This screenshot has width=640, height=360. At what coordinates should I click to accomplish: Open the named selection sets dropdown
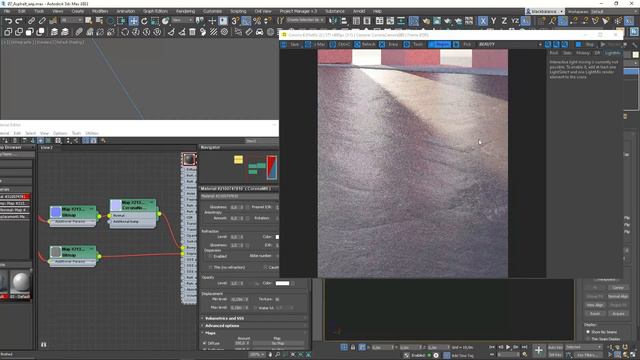pyautogui.click(x=305, y=20)
